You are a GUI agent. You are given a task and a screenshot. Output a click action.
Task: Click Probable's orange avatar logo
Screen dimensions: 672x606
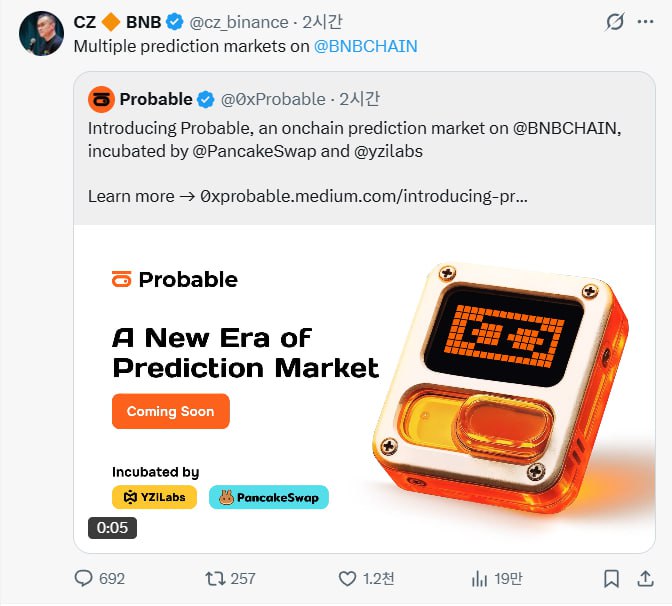pyautogui.click(x=101, y=99)
